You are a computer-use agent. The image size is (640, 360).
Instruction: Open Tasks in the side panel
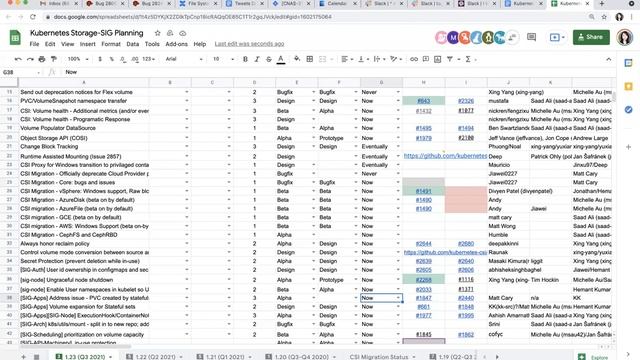[x=629, y=109]
